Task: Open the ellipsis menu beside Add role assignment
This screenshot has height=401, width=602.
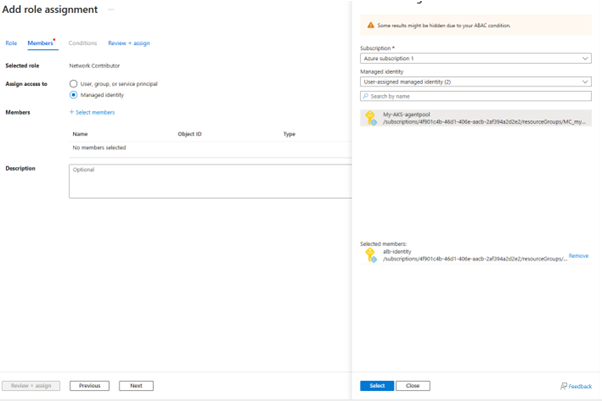Action: pos(111,9)
